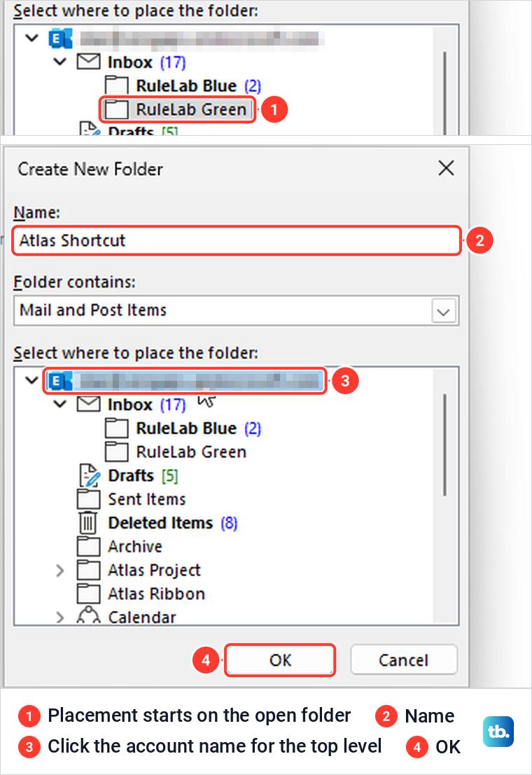Select the Atlas Ribbon folder
This screenshot has height=775, width=532.
point(156,594)
